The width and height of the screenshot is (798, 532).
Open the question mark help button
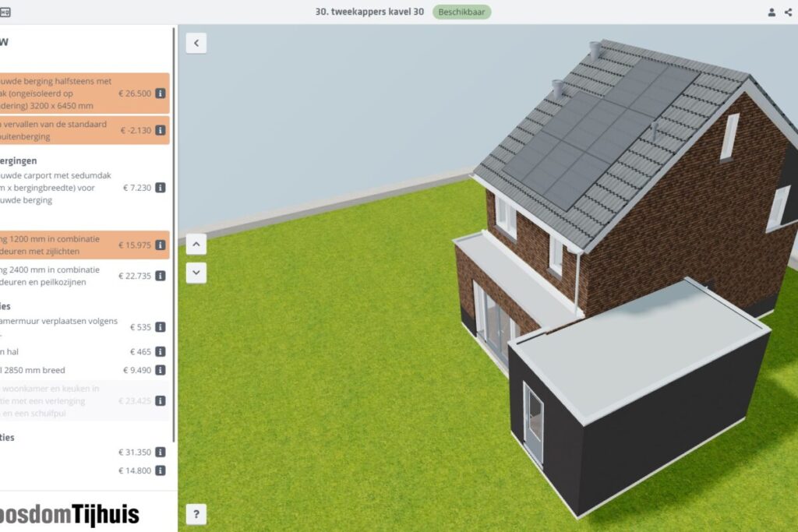tap(196, 514)
